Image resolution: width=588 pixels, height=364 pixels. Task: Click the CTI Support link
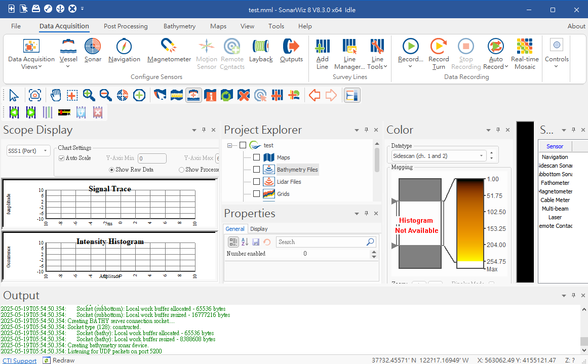(20, 360)
